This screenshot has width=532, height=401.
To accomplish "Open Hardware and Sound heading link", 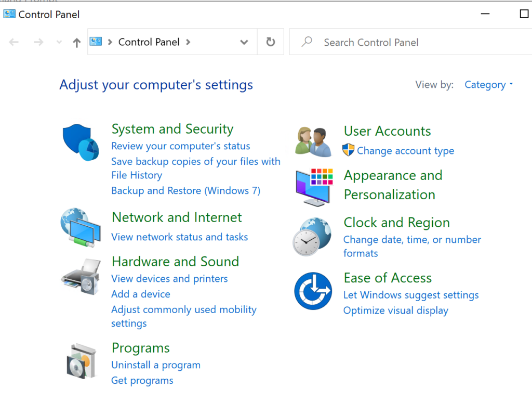I will click(176, 262).
